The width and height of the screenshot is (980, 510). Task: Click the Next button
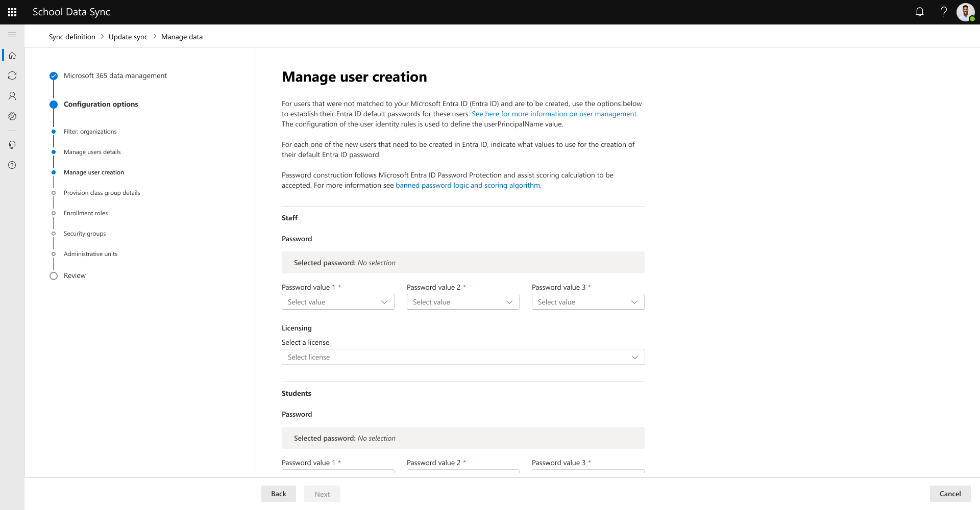(x=322, y=494)
